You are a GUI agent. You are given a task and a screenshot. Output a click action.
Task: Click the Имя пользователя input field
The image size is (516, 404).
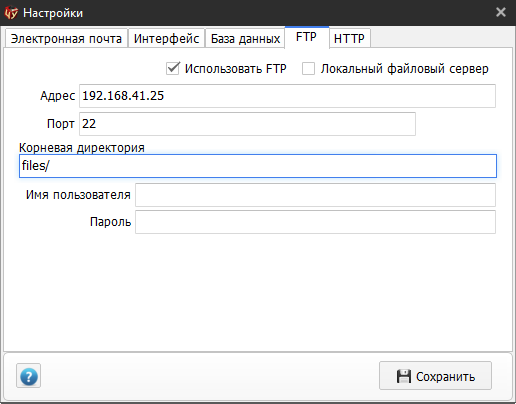click(315, 195)
